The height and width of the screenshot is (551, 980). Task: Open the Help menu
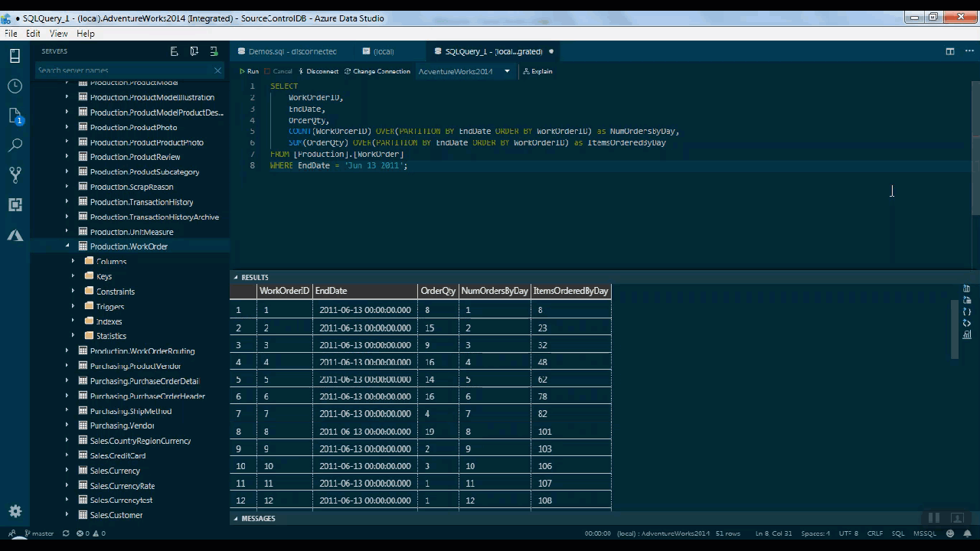pos(86,34)
